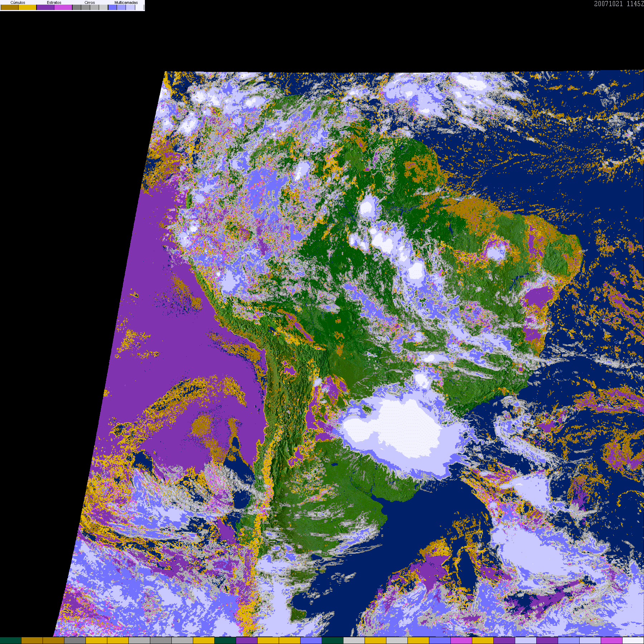
Task: Click the Cúmulos legend label
Action: [x=18, y=3]
